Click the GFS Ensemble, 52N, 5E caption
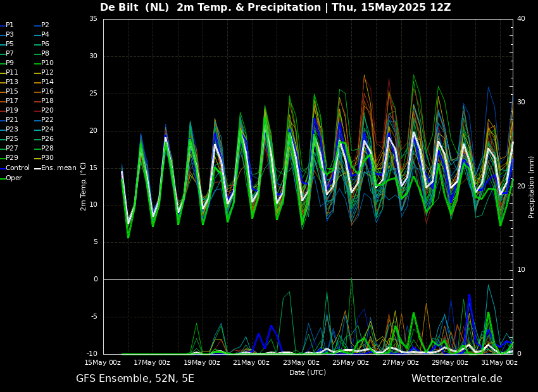 [135, 379]
